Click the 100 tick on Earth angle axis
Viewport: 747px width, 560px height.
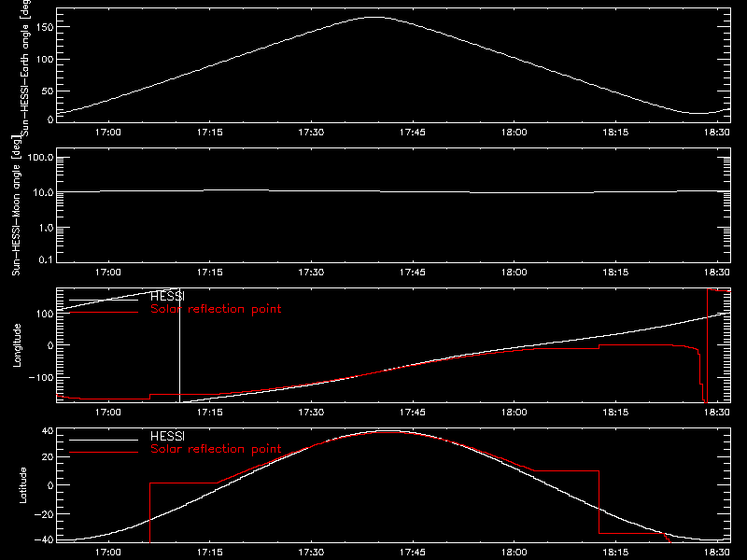click(x=44, y=60)
